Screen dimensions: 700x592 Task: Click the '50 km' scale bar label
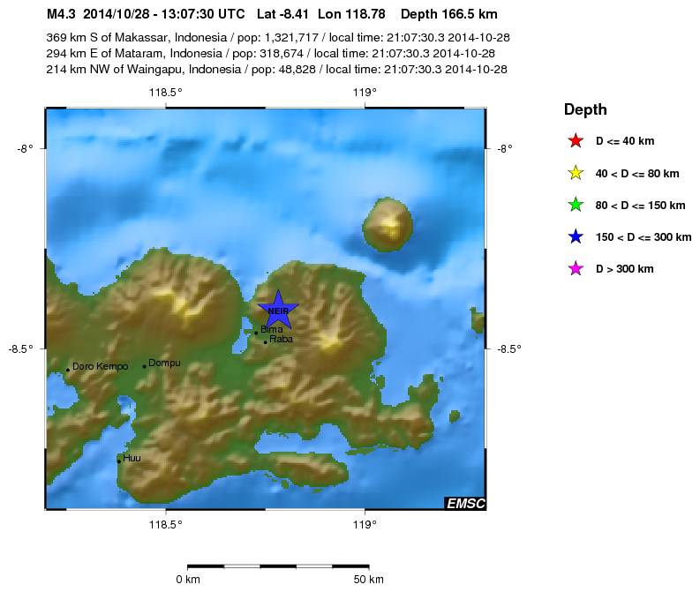369,580
